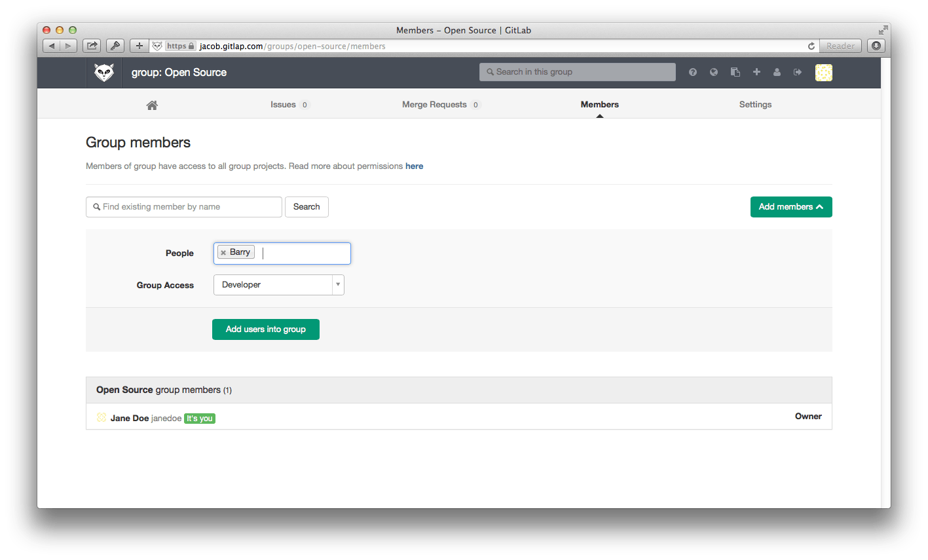Switch to the Issues tab
This screenshot has width=928, height=560.
[x=283, y=105]
